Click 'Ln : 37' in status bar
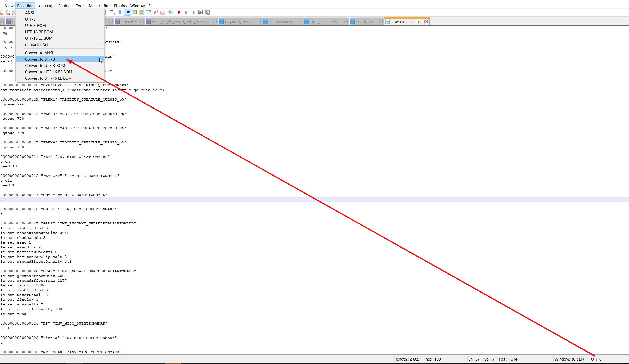This screenshot has width=629, height=364. [x=474, y=359]
